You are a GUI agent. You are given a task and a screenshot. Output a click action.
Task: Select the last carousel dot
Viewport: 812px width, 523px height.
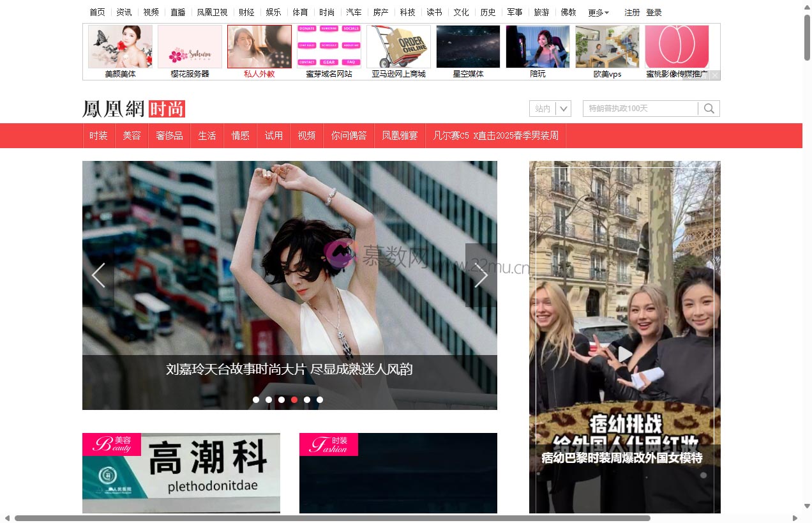pyautogui.click(x=320, y=400)
